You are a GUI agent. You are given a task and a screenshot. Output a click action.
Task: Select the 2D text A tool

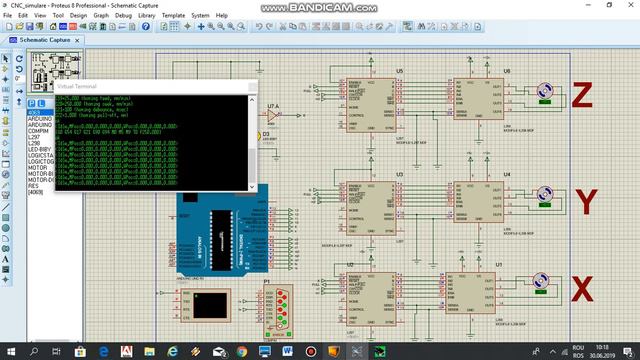point(5,259)
